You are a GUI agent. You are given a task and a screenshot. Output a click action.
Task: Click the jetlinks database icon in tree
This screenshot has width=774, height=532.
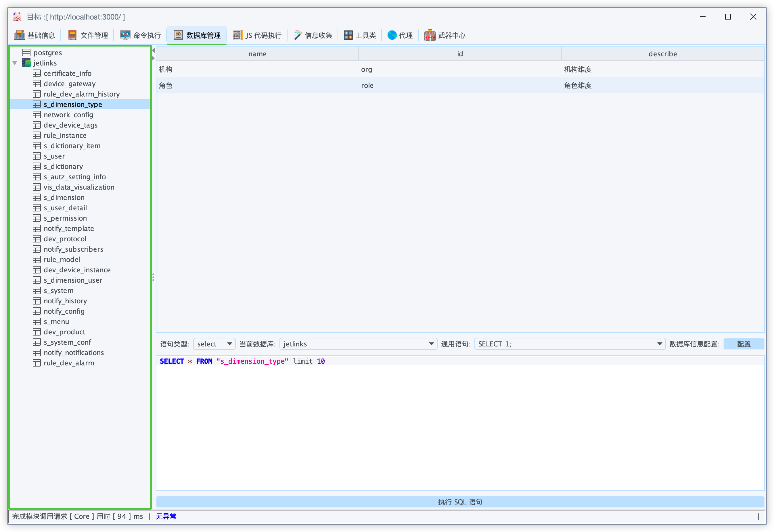(26, 63)
